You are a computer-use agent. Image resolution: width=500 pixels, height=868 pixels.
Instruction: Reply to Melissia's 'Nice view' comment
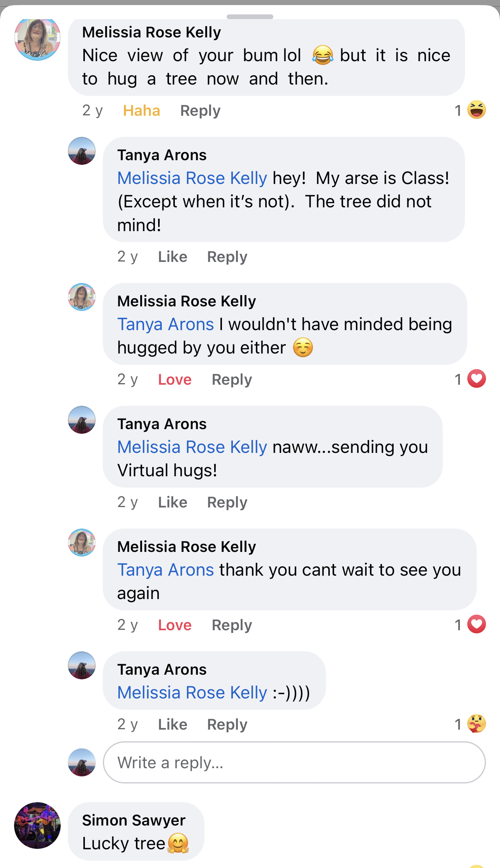[x=200, y=111]
